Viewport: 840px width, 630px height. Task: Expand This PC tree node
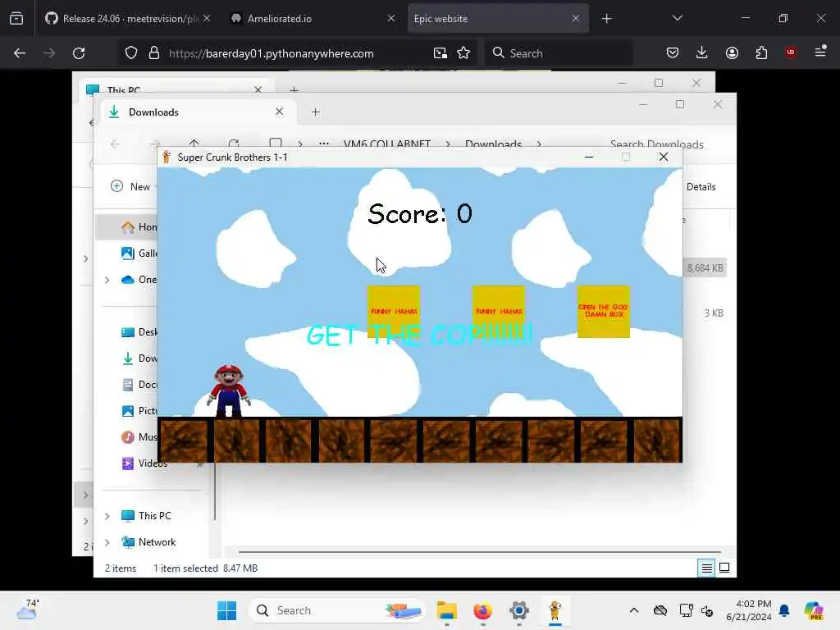[107, 516]
